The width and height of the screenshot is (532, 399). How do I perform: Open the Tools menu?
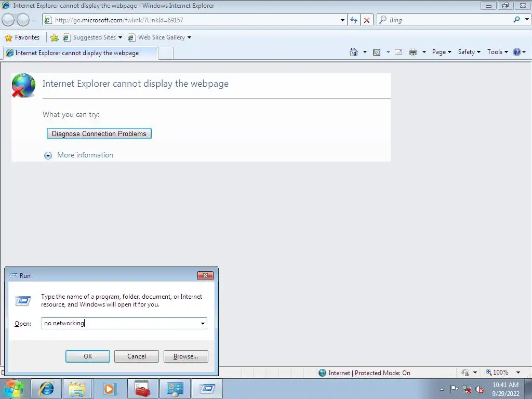click(x=497, y=52)
